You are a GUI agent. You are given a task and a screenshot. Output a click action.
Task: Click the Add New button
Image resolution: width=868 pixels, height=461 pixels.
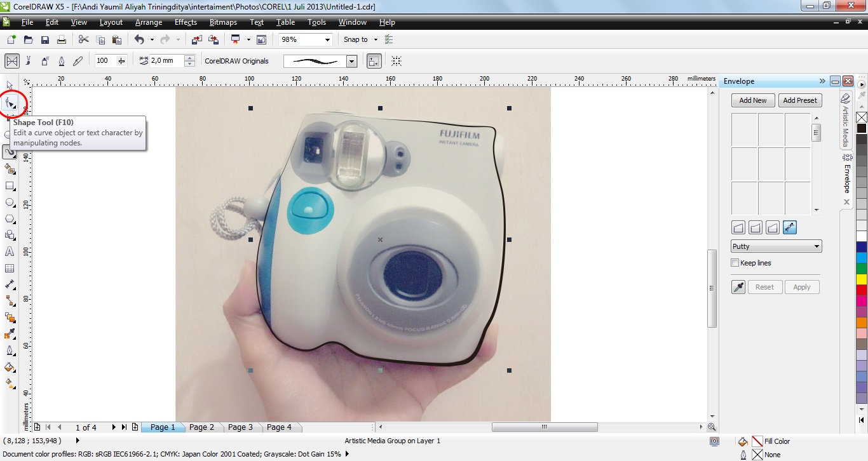coord(753,100)
